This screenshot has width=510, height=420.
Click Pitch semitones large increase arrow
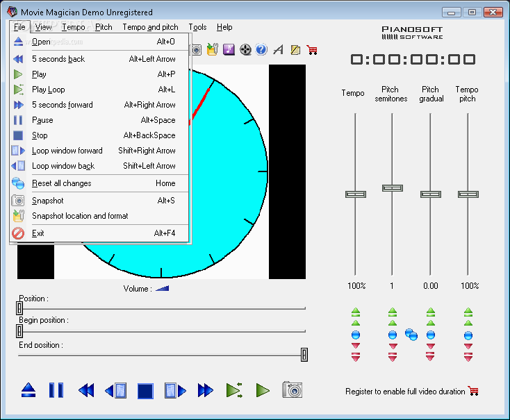[393, 312]
